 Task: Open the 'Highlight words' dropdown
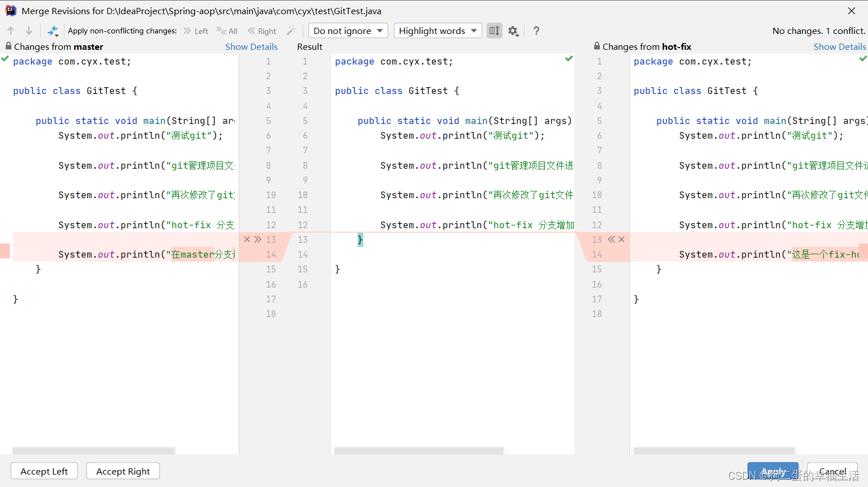point(438,31)
